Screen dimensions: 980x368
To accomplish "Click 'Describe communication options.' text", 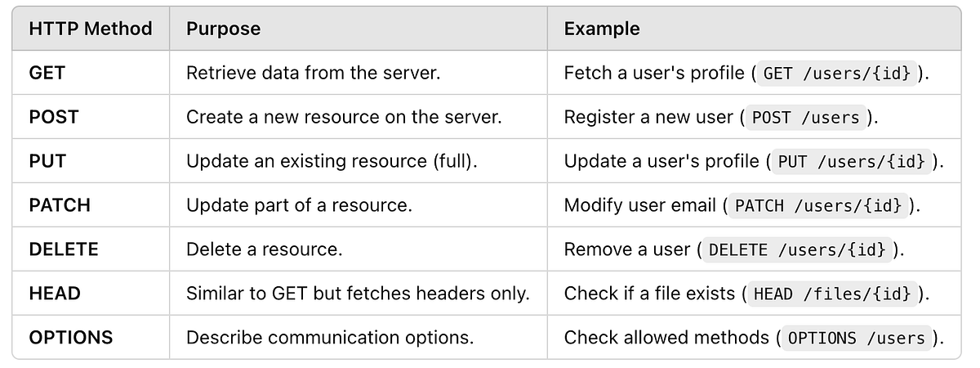I will (x=330, y=337).
